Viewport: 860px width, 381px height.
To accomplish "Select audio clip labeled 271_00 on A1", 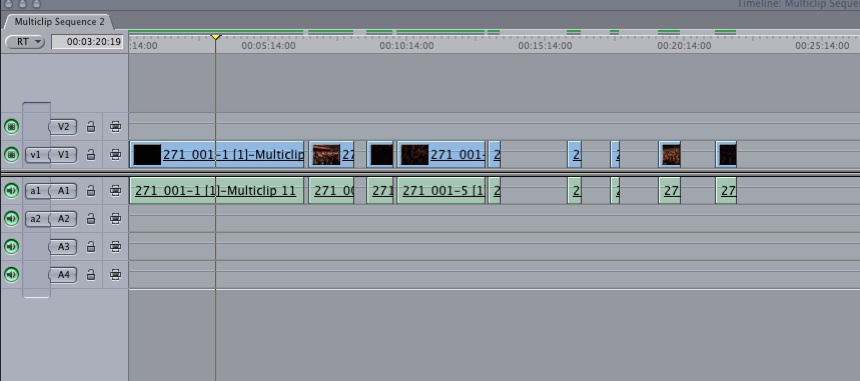I will (x=331, y=191).
